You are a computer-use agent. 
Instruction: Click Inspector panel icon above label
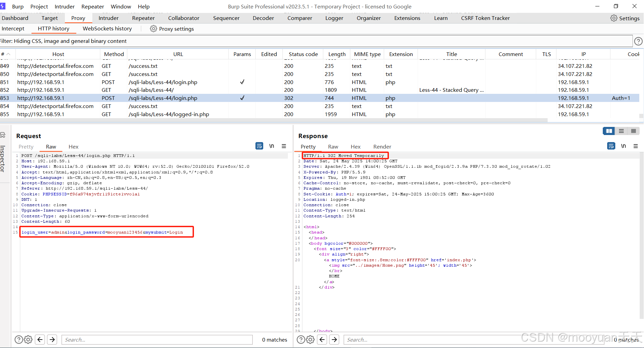pos(3,135)
